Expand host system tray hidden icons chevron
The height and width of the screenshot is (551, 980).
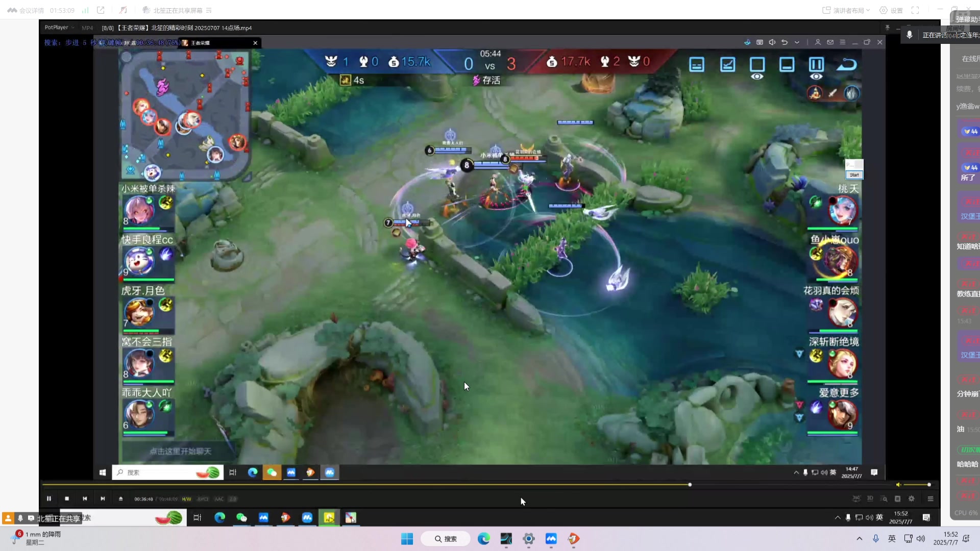(860, 539)
